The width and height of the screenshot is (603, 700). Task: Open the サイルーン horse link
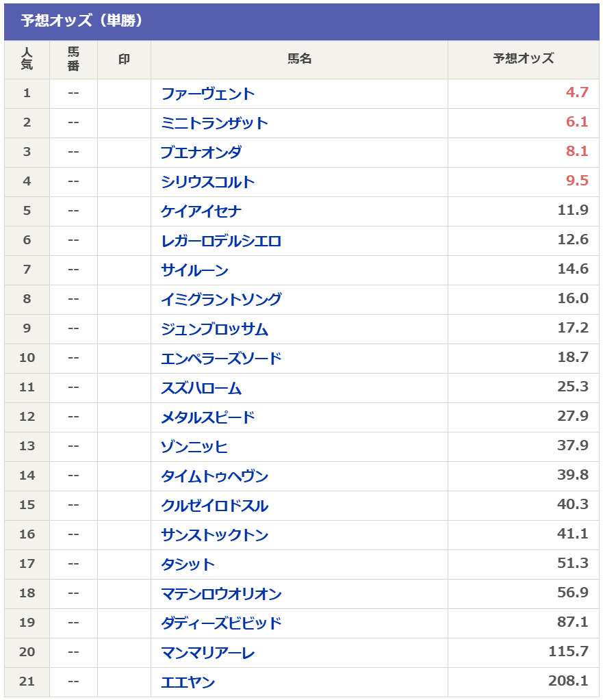click(x=194, y=270)
